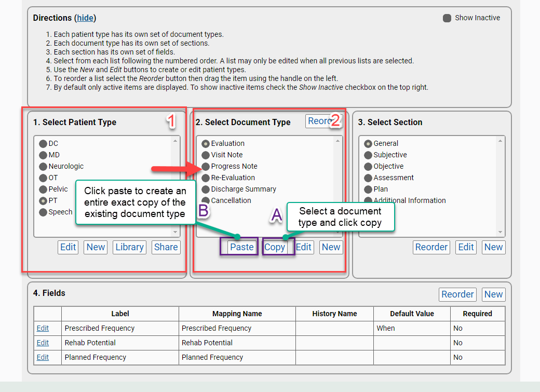
Task: Click Planned Frequency label cell
Action: click(120, 357)
